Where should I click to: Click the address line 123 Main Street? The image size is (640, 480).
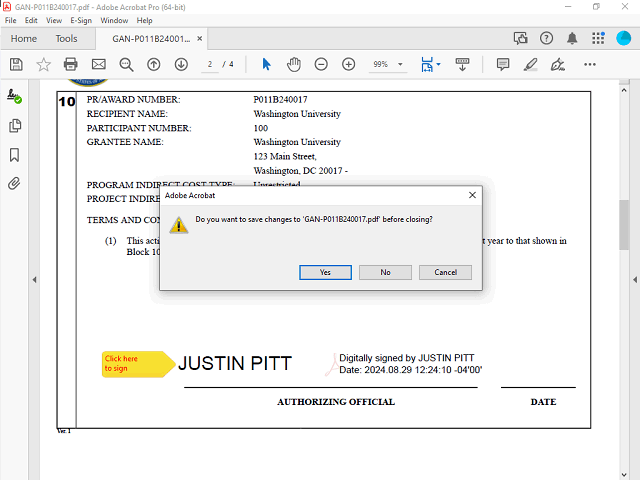pos(285,156)
